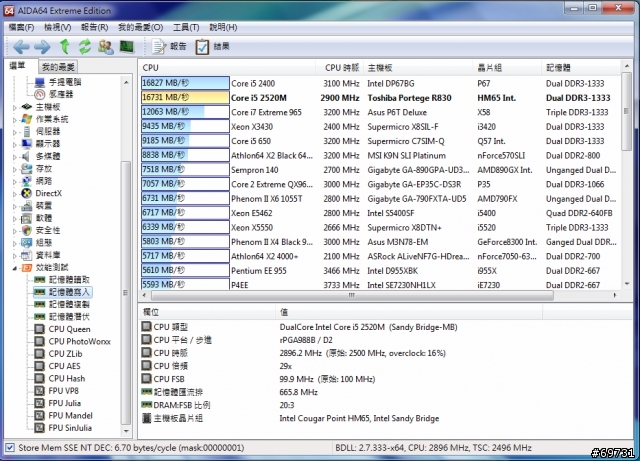Viewport: 640px width, 461px height.
Task: Click the CPU column header
Action: (x=228, y=68)
